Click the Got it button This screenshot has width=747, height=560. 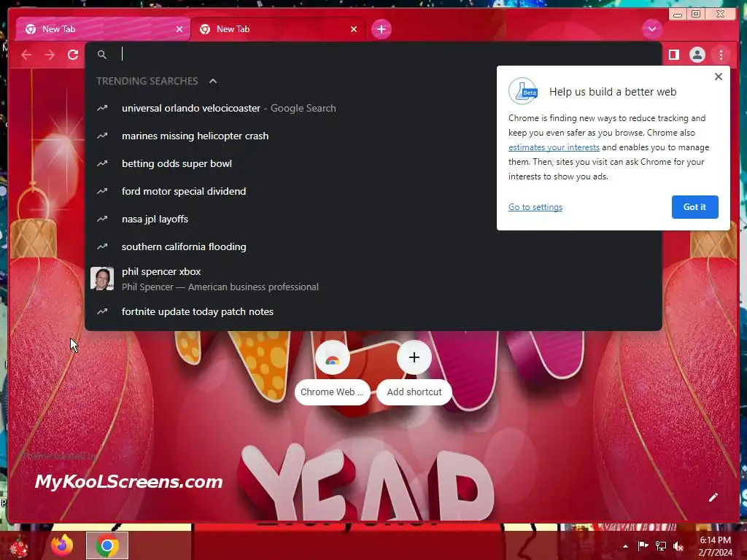pos(694,207)
